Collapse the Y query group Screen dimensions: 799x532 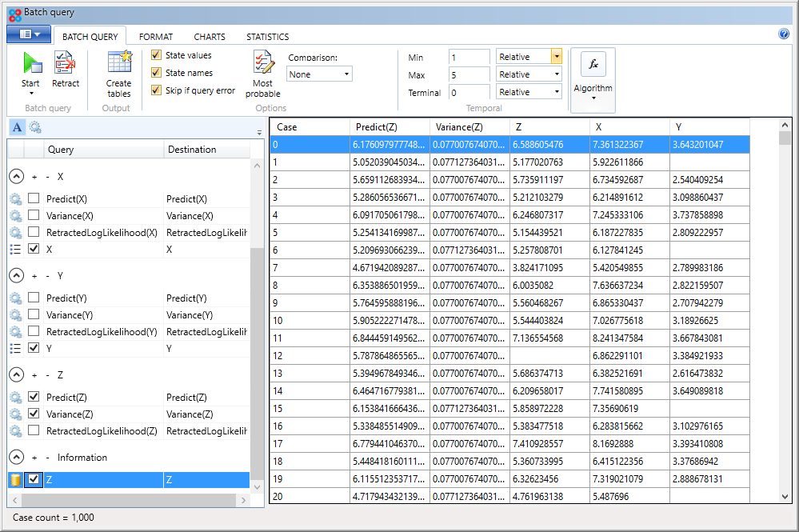click(16, 275)
